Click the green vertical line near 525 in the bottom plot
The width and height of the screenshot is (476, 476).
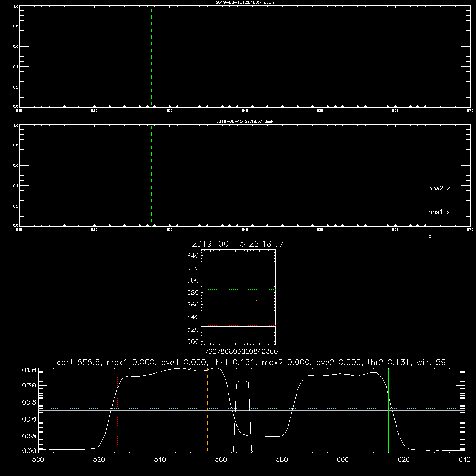[115, 410]
